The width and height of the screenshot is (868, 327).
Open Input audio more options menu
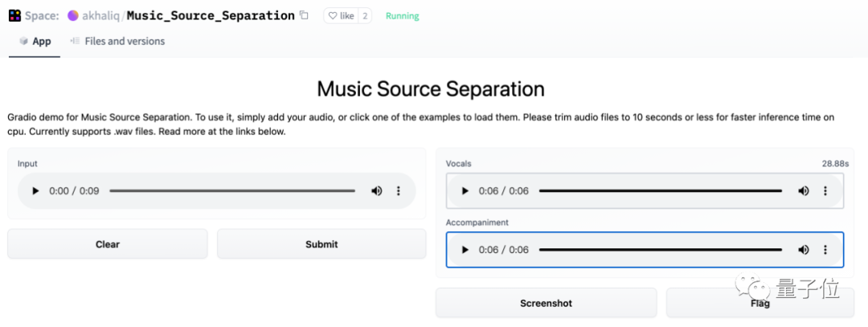pos(398,191)
